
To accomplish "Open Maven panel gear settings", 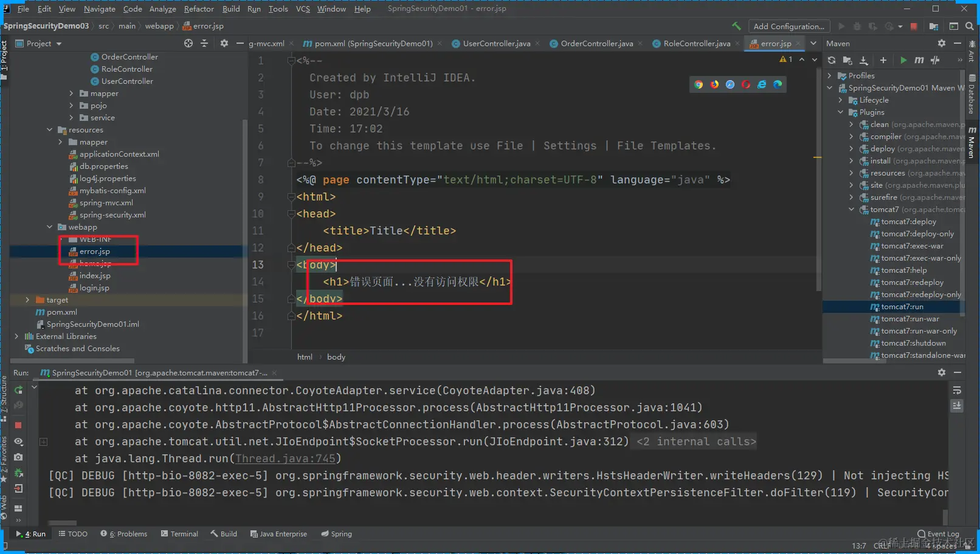I will tap(942, 43).
